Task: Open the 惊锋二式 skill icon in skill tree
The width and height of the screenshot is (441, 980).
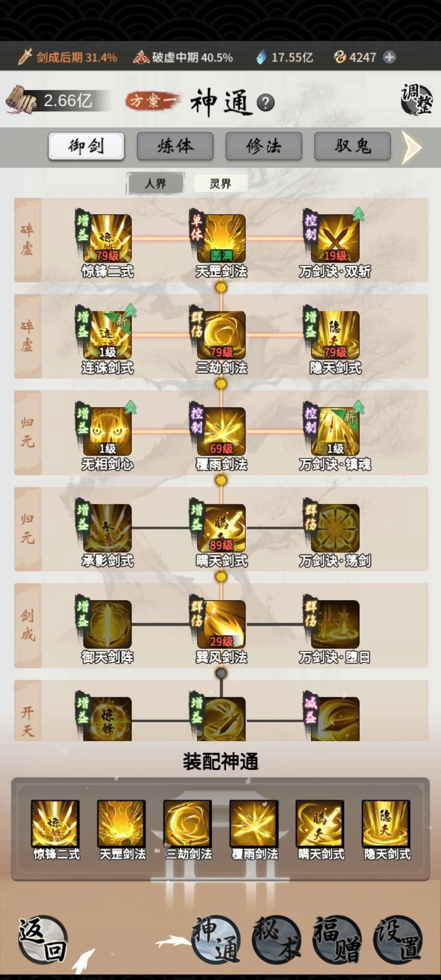Action: coord(107,238)
